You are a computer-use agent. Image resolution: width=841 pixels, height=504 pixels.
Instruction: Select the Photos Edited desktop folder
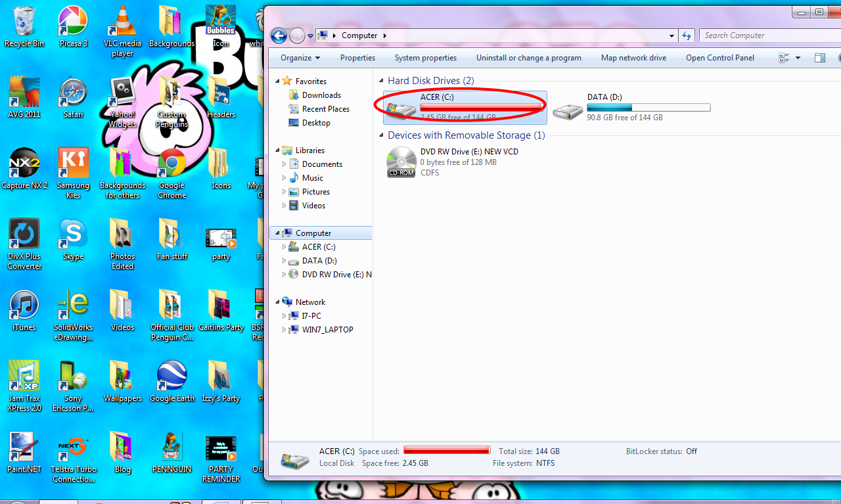pyautogui.click(x=122, y=244)
